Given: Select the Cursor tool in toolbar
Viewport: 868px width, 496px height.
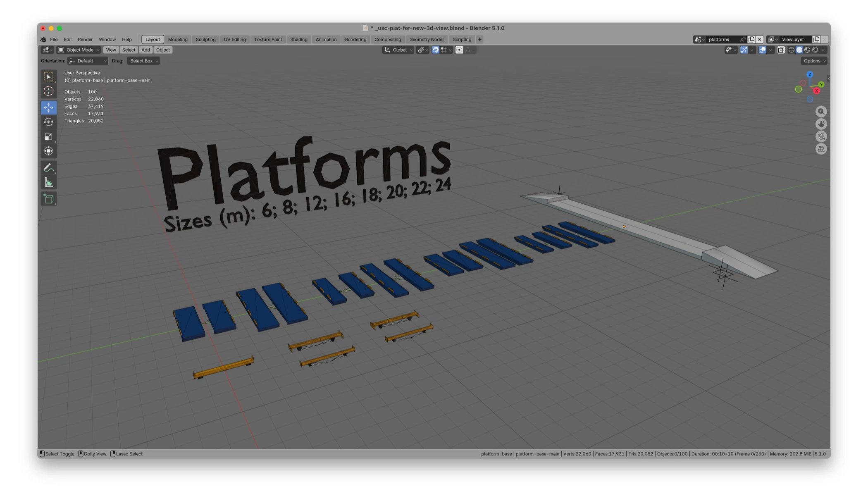Looking at the screenshot, I should coord(49,91).
